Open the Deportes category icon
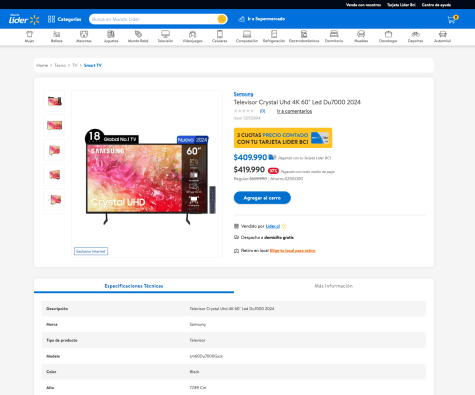The height and width of the screenshot is (395, 475). tap(415, 37)
